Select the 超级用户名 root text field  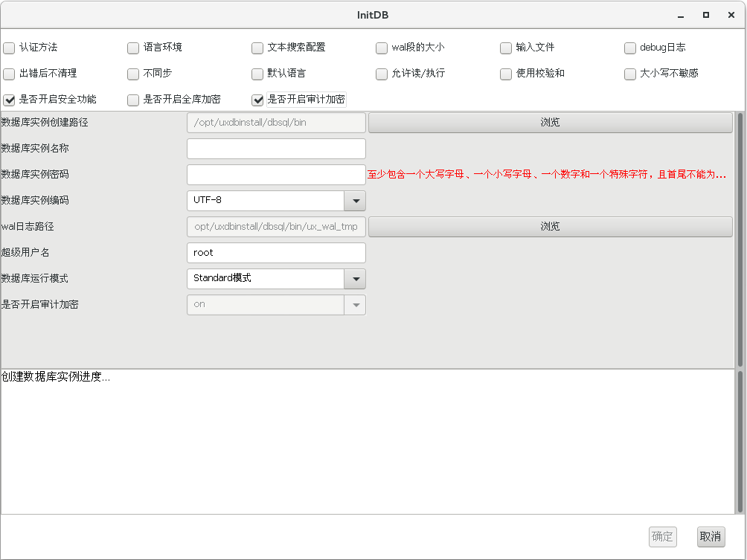[x=276, y=253]
